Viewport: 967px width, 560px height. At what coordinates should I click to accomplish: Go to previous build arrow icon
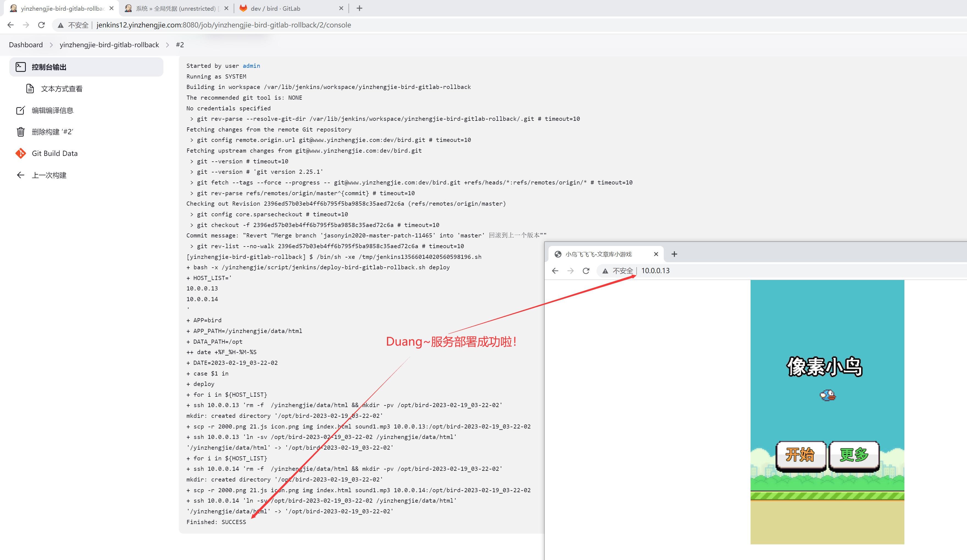20,175
